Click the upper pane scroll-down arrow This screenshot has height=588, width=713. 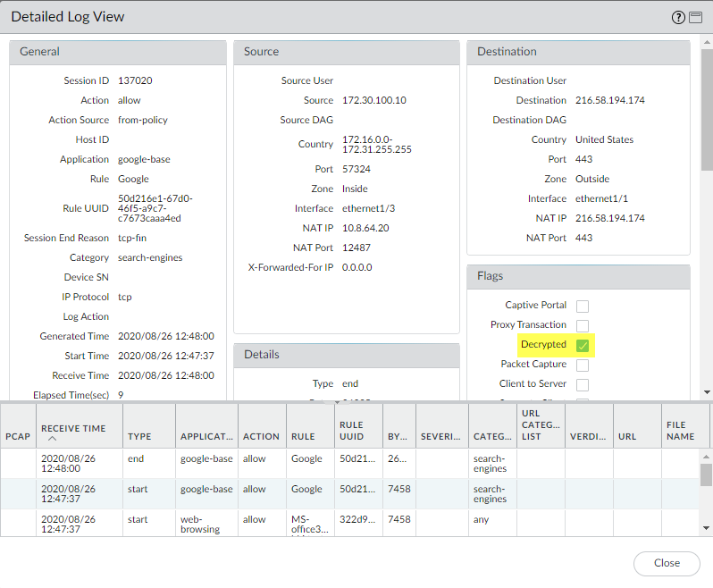pos(707,391)
